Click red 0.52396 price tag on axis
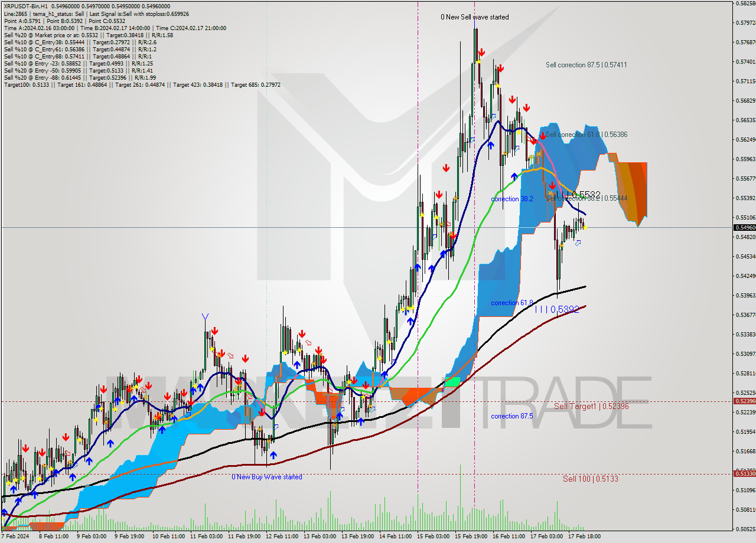Viewport: 756px width, 543px height. 744,401
